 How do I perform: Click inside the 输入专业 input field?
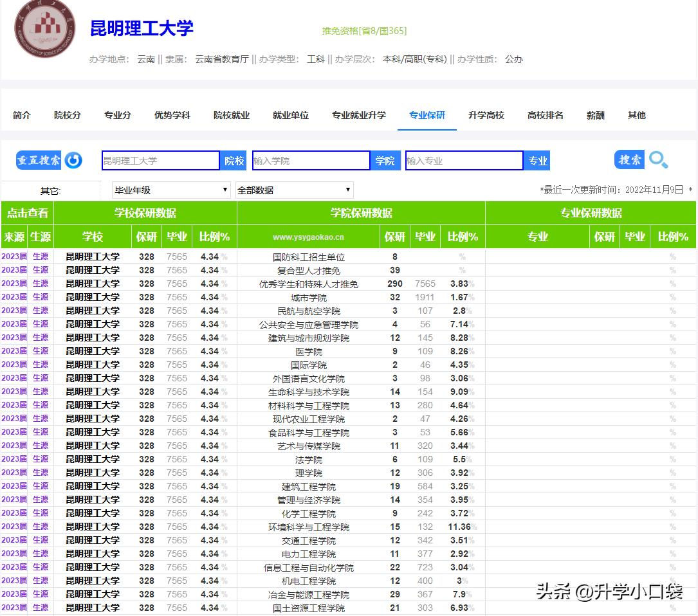[464, 160]
